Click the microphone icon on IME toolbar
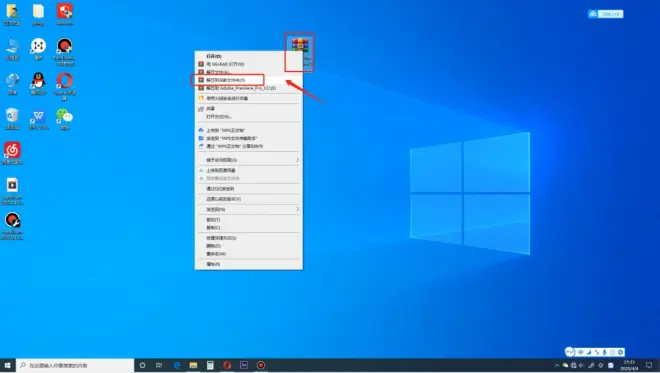The height and width of the screenshot is (373, 660). tap(604, 352)
